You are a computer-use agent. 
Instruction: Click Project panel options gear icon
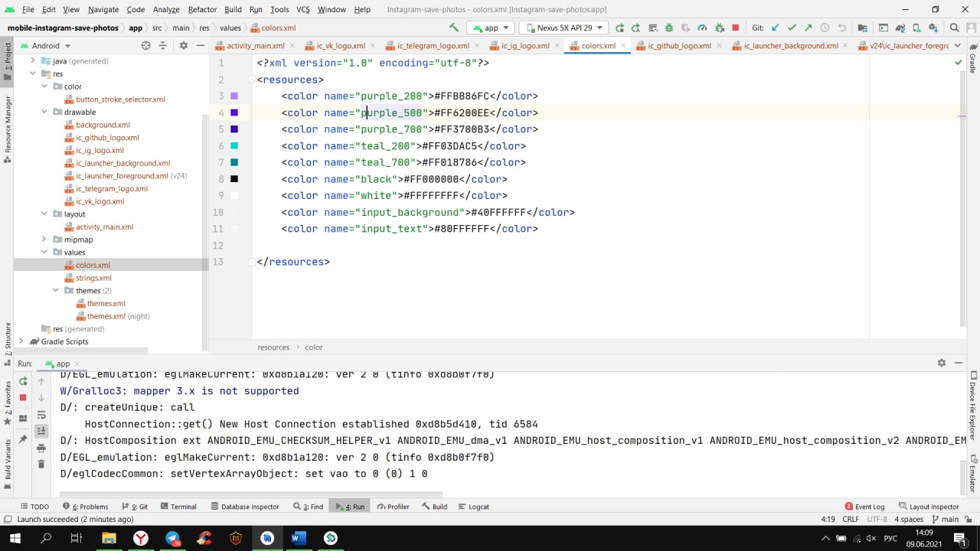click(183, 46)
